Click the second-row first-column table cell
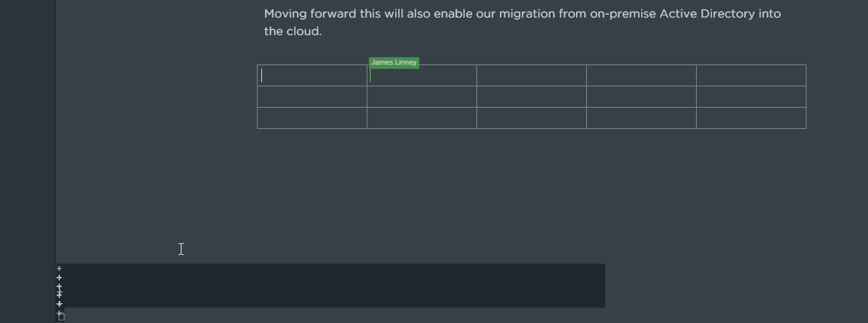This screenshot has height=323, width=868. point(313,97)
